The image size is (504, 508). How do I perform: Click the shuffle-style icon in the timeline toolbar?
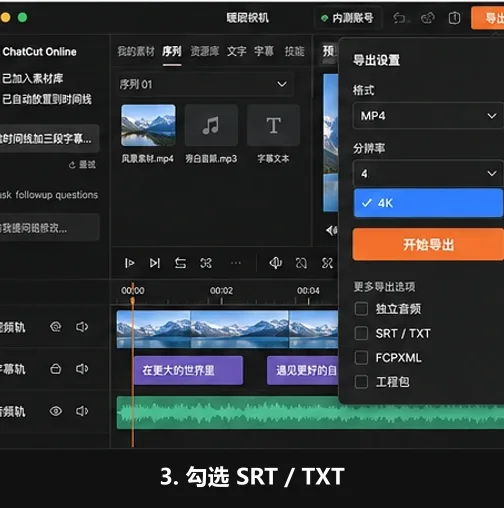[206, 263]
